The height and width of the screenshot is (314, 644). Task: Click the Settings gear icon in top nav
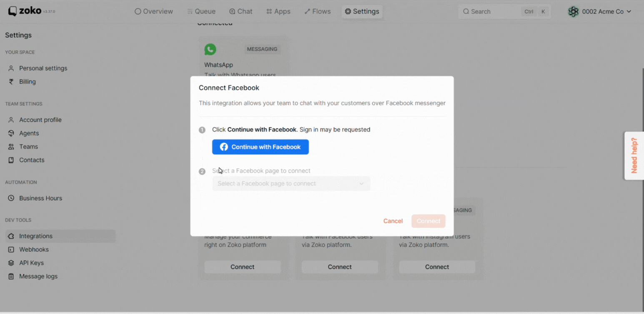click(x=348, y=11)
